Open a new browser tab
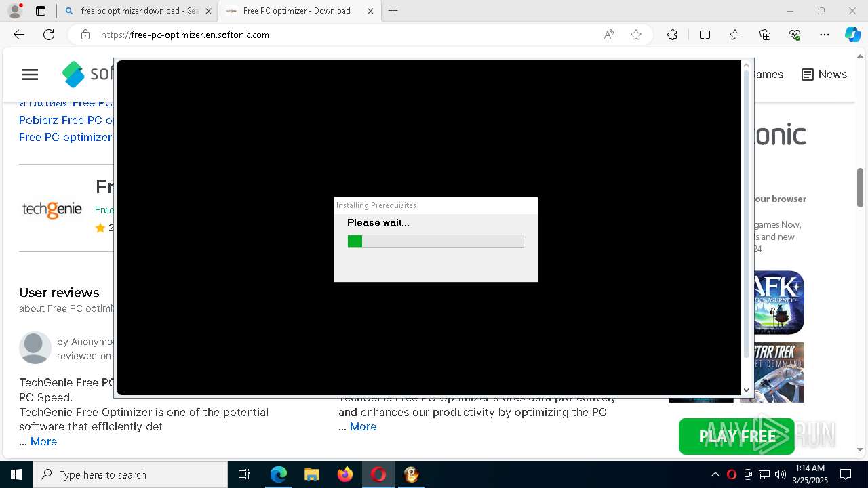 (393, 11)
